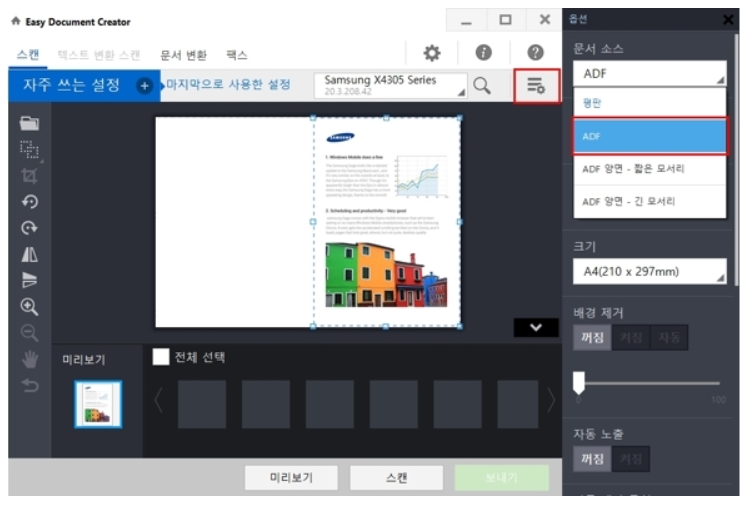This screenshot has width=748, height=505.
Task: Choose 평판 from the source list
Action: coord(650,103)
